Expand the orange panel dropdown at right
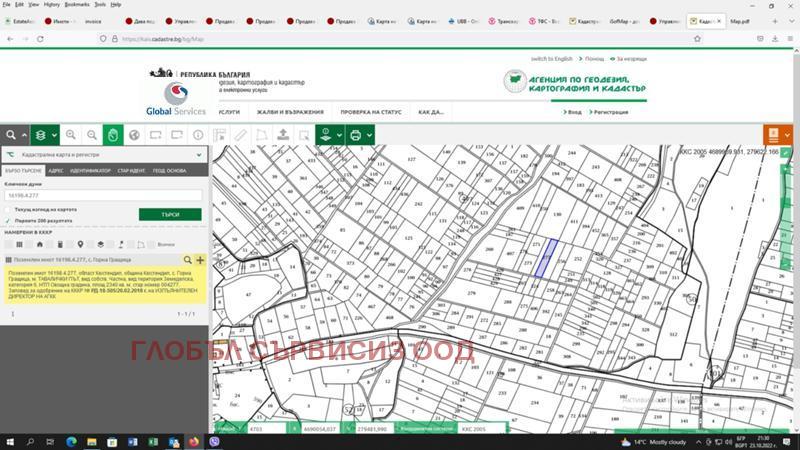Image resolution: width=800 pixels, height=450 pixels. pos(787,135)
